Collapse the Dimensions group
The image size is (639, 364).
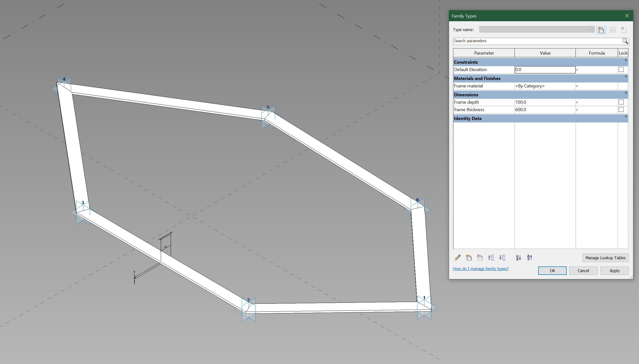click(x=626, y=93)
